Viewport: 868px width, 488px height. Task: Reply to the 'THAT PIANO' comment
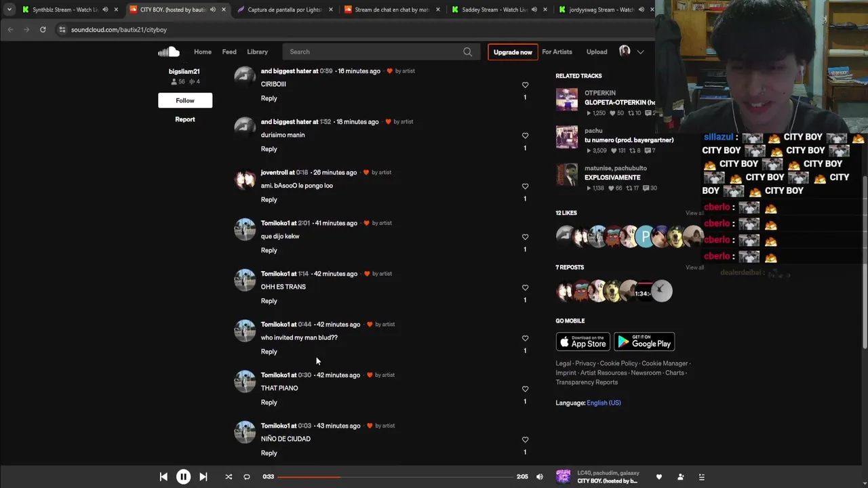tap(269, 403)
